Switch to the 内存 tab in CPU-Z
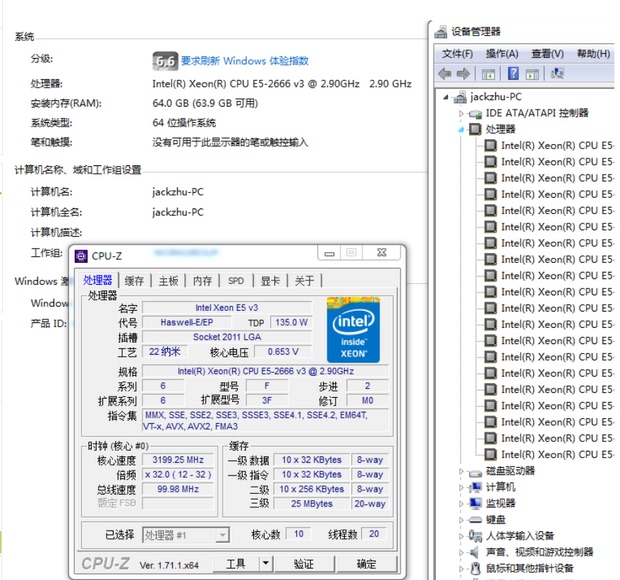This screenshot has width=620, height=580. pyautogui.click(x=202, y=281)
